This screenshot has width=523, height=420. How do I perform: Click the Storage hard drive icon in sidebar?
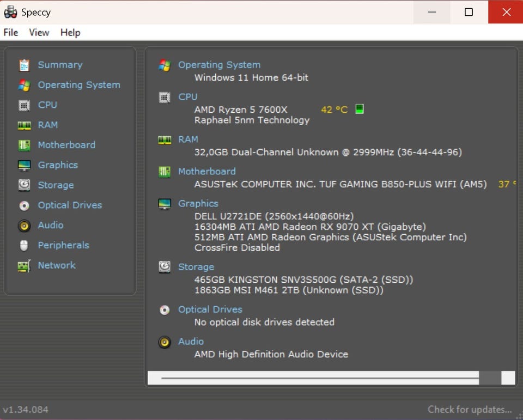24,185
